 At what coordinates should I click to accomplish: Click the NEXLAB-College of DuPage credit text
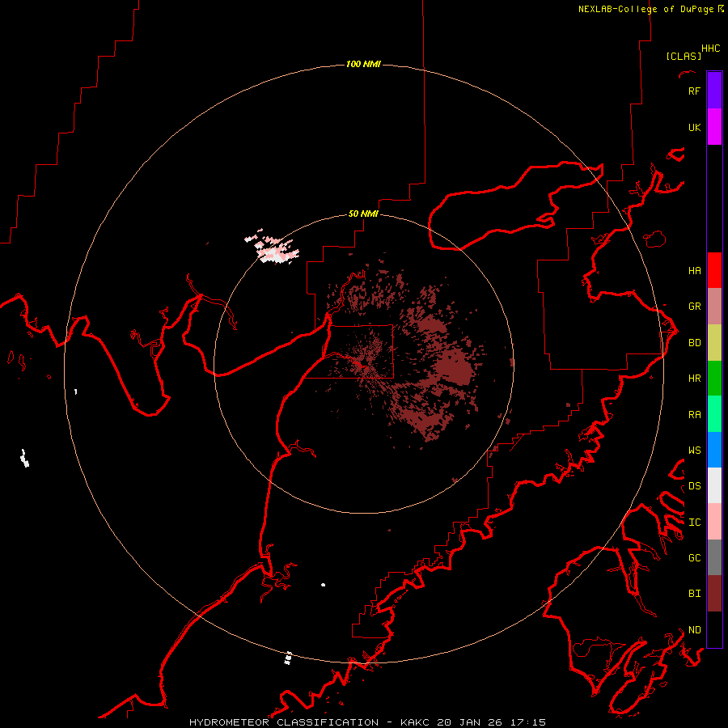pyautogui.click(x=650, y=9)
